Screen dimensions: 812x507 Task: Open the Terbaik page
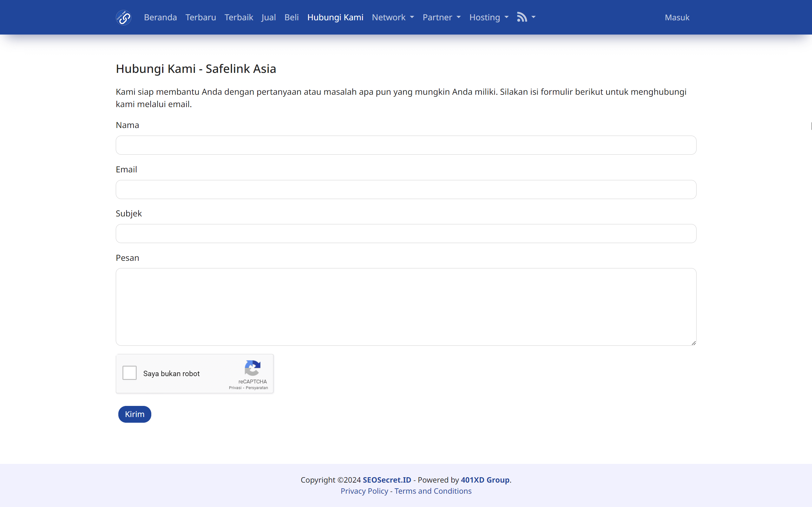coord(239,17)
